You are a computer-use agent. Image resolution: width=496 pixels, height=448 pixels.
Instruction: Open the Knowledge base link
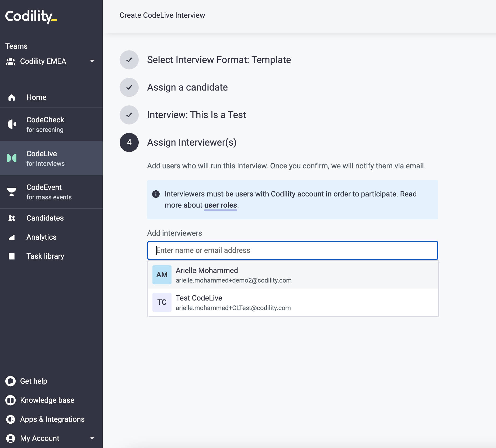point(47,400)
